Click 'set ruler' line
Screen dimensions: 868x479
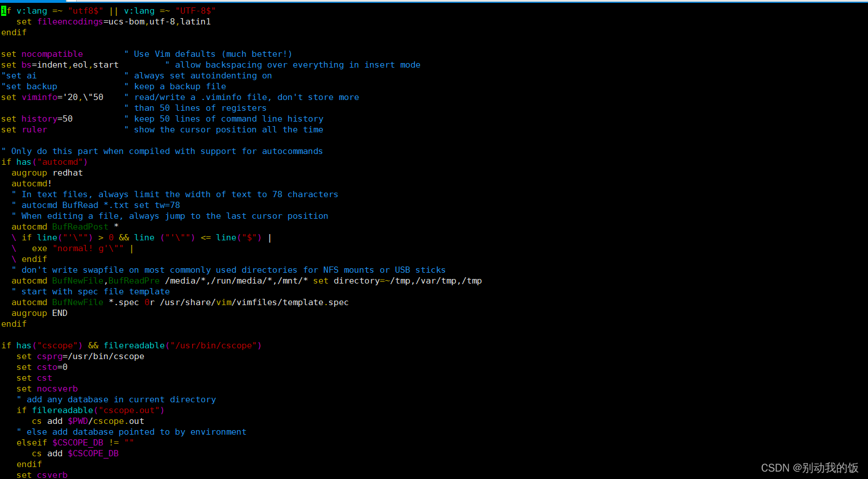point(24,130)
